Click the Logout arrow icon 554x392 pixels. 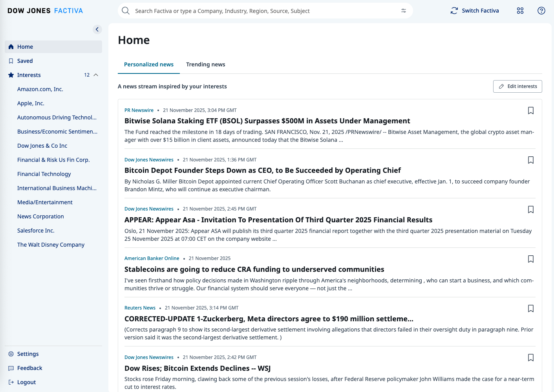[11, 382]
